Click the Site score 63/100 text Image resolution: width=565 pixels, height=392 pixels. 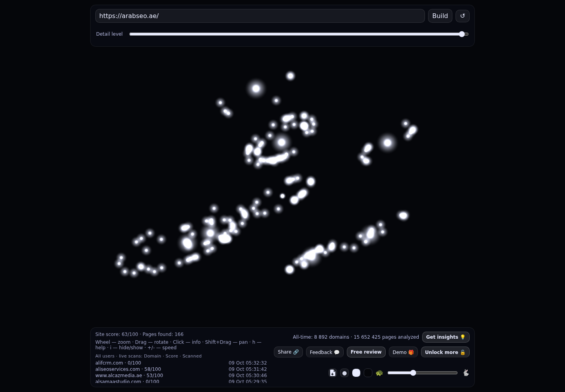(117, 334)
